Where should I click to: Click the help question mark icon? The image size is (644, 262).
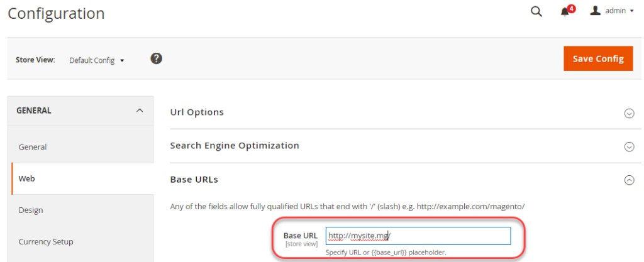tap(157, 58)
